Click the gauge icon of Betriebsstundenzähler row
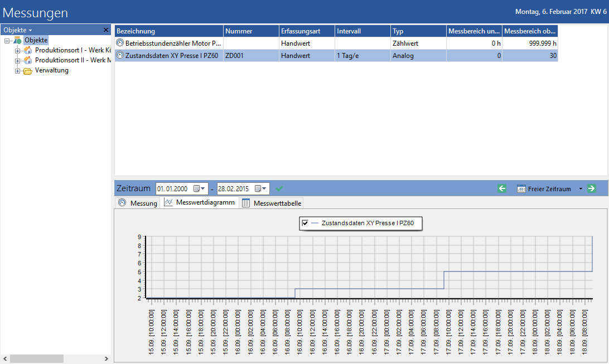The height and width of the screenshot is (364, 609). pyautogui.click(x=120, y=43)
